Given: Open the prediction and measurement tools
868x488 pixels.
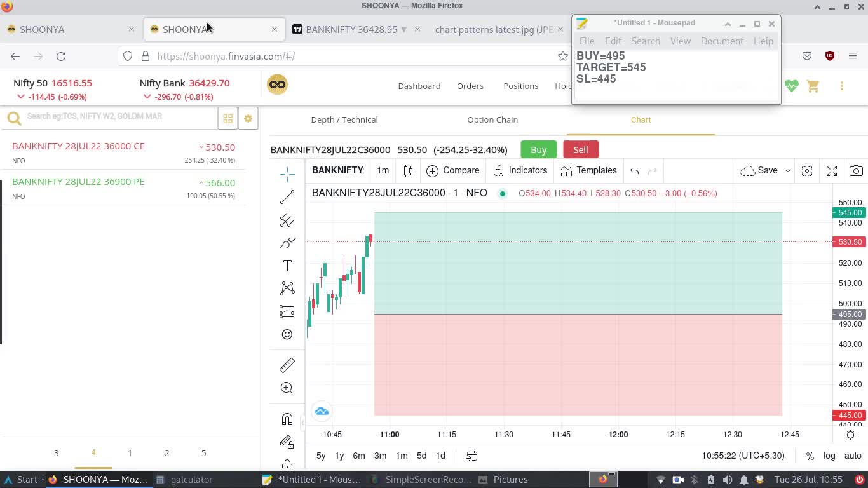Looking at the screenshot, I should coord(287,311).
